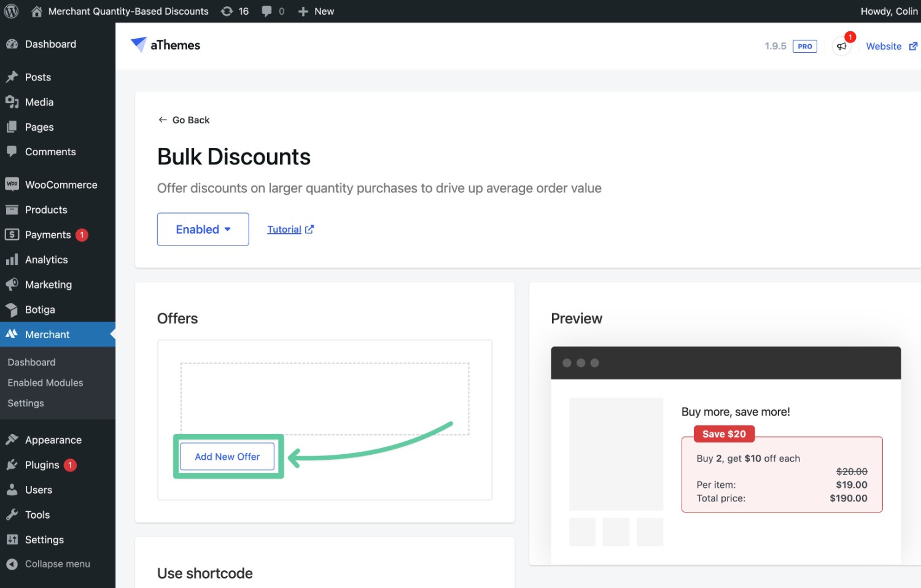
Task: Go to Posts menu item
Action: 38,77
